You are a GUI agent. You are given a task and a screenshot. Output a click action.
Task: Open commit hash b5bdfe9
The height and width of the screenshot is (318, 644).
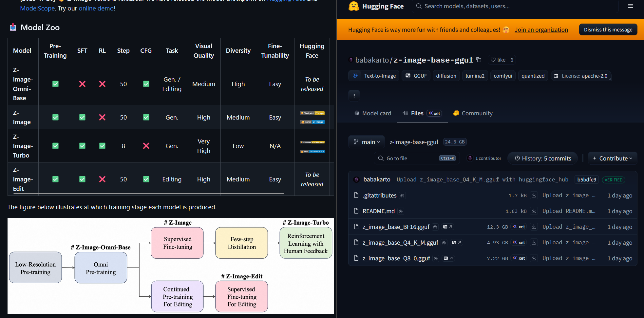[x=587, y=179]
